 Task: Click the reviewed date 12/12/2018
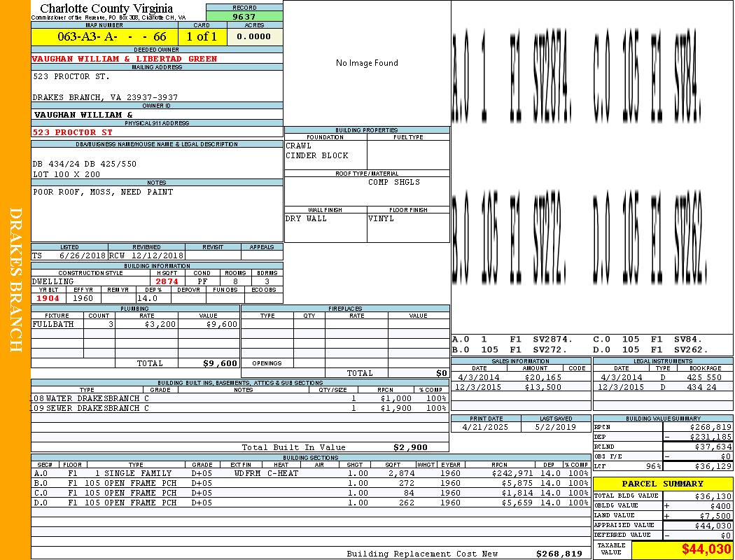[157, 256]
